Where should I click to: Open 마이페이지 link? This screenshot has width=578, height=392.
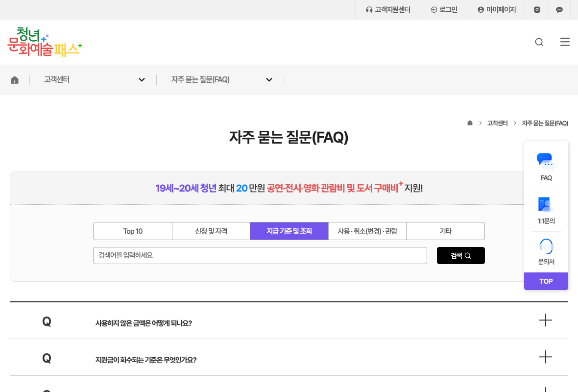pyautogui.click(x=497, y=10)
